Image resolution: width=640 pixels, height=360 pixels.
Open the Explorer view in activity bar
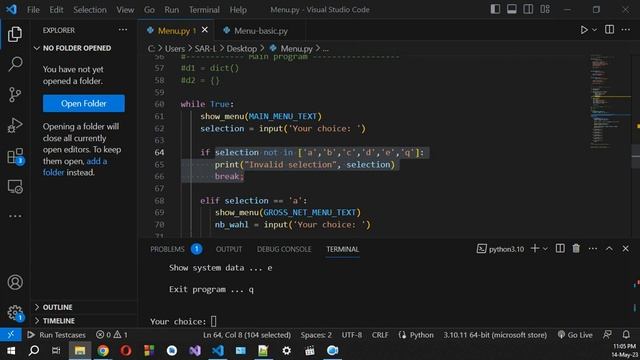point(15,34)
